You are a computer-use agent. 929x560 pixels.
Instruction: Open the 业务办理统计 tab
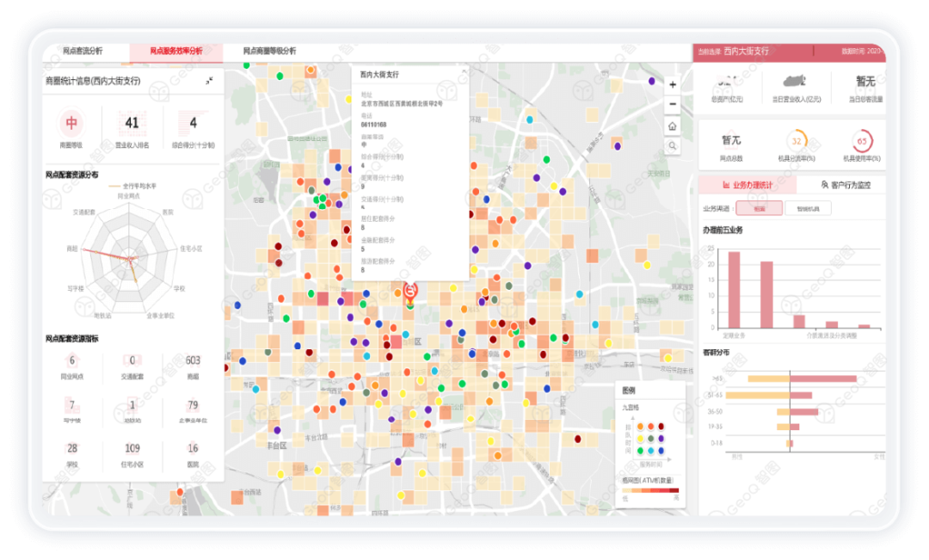click(x=748, y=184)
